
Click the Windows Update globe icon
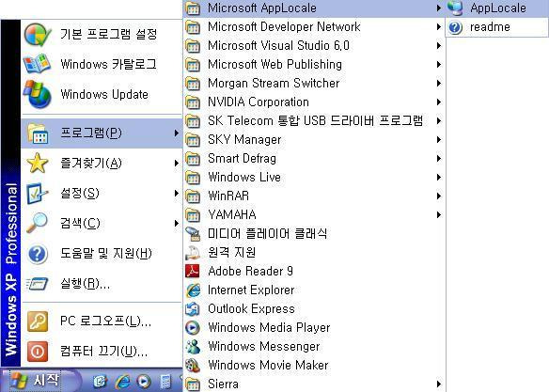coord(37,94)
